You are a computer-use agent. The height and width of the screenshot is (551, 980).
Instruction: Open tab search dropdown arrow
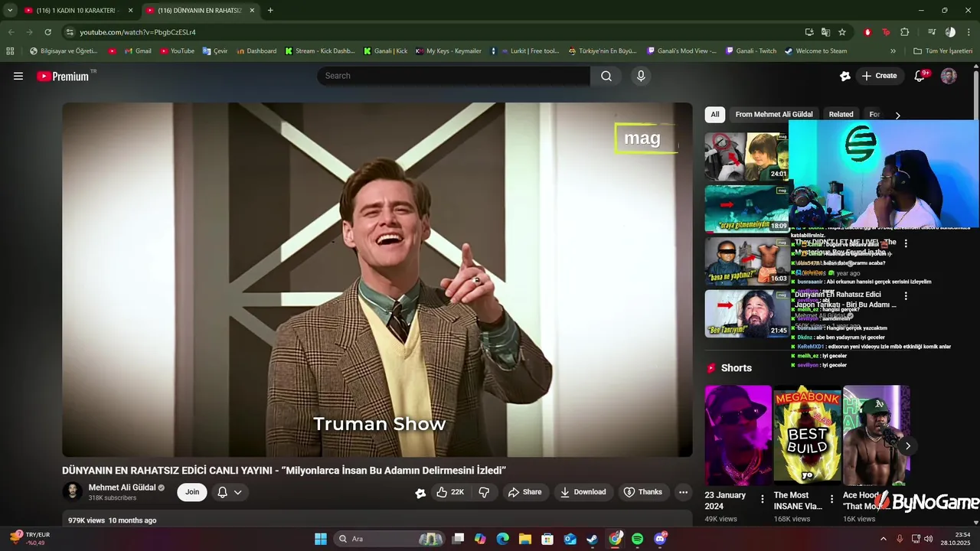pyautogui.click(x=10, y=10)
